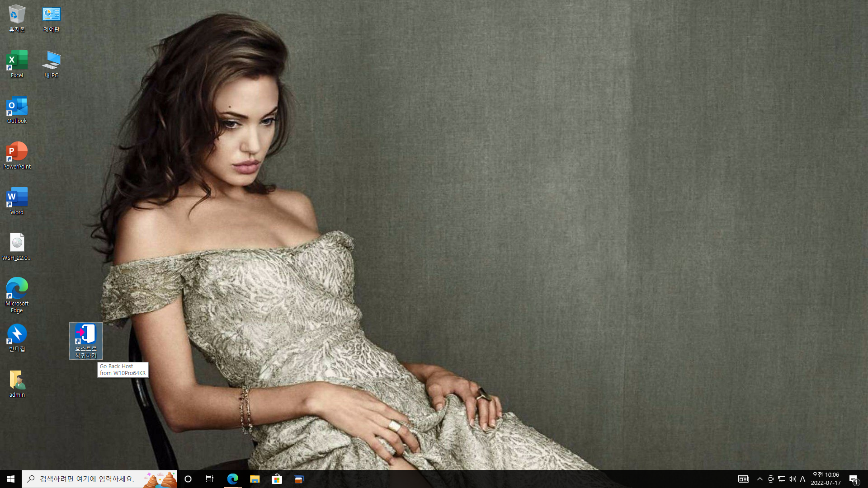The height and width of the screenshot is (488, 868).
Task: Click the last pinned app icon on taskbar
Action: click(x=299, y=479)
